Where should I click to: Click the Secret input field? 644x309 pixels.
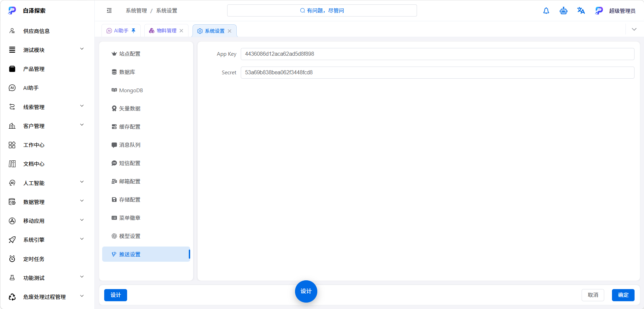[x=437, y=73]
